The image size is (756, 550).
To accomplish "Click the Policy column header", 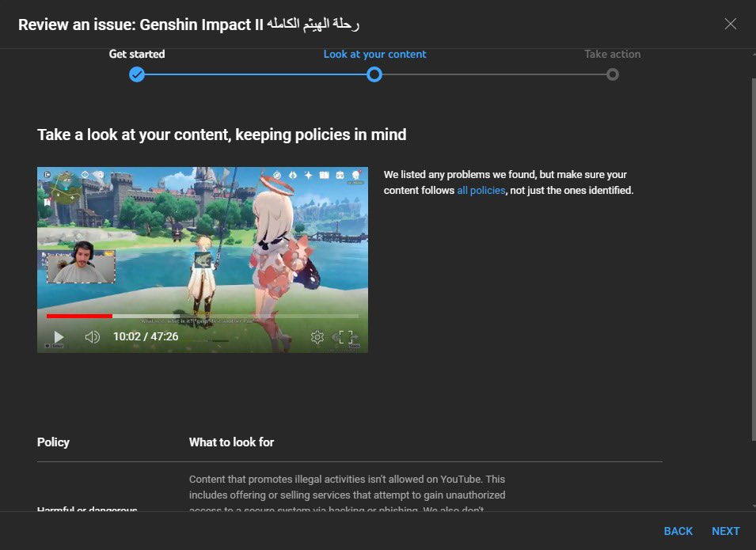I will (53, 442).
